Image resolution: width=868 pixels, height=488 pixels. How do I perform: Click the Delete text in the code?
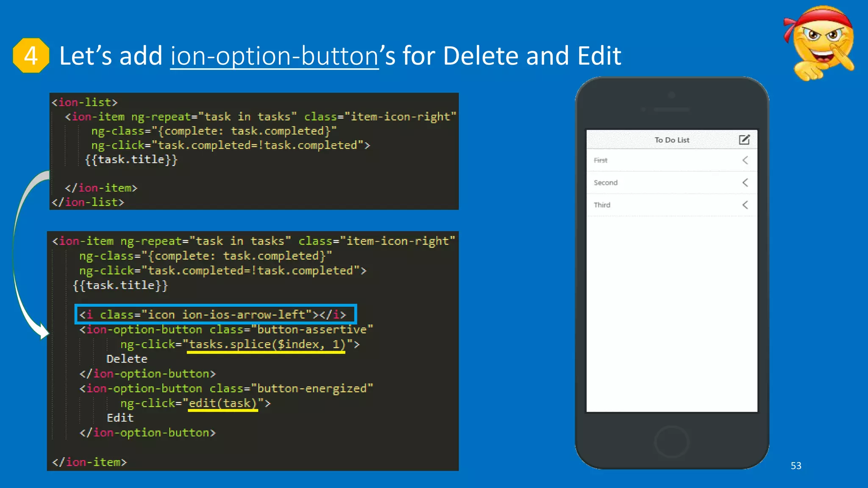(127, 359)
